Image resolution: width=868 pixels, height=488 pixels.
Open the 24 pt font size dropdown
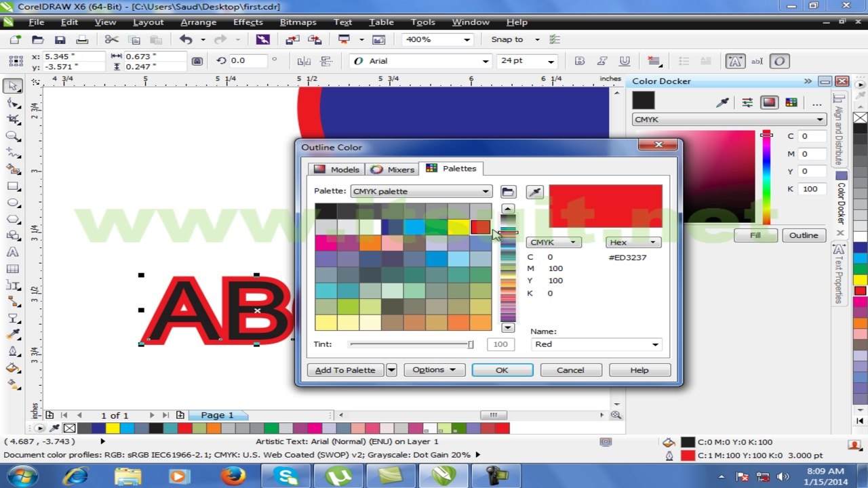pos(550,61)
